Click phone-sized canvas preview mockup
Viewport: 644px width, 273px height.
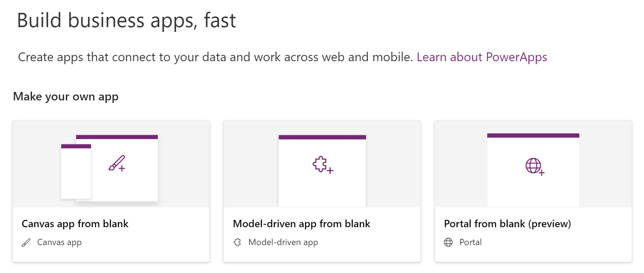tap(76, 172)
